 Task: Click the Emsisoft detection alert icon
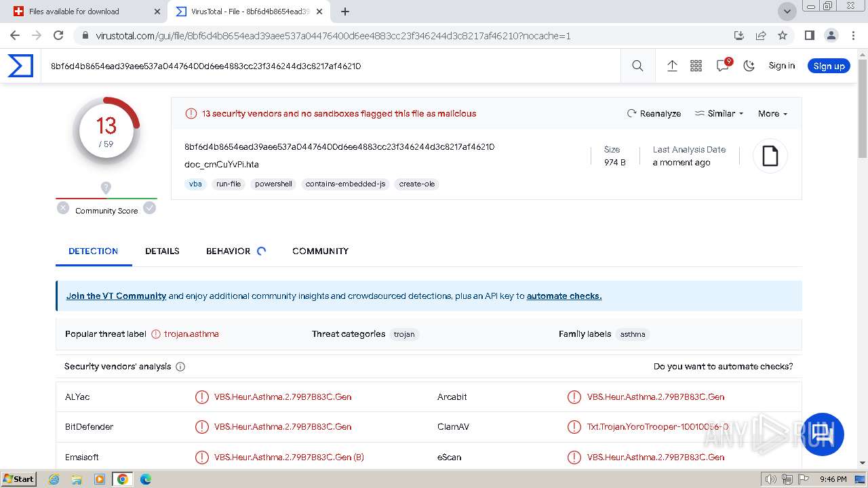[202, 457]
